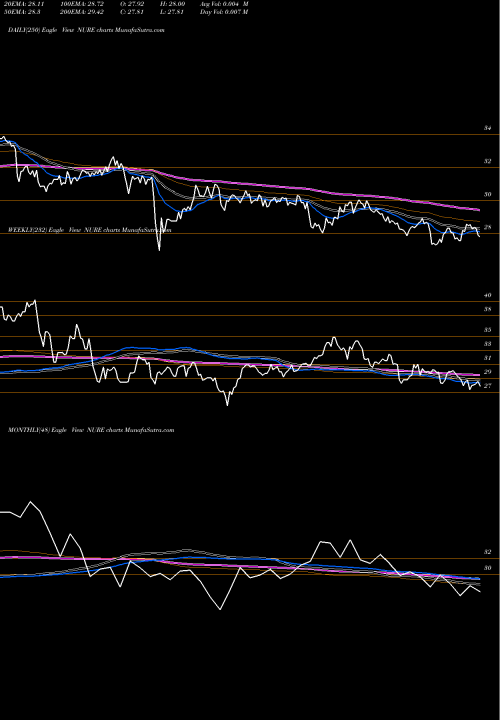Click the MONTHLY(48) Eagle View chart title
Viewport: 500px width, 720px height.
click(x=91, y=430)
